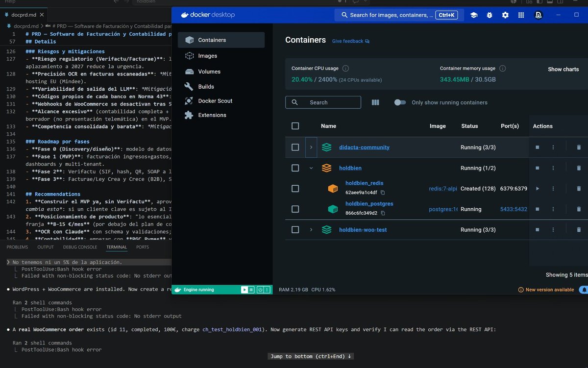Expand the holdbien-woo-test stack
588x368 pixels.
[x=311, y=230]
